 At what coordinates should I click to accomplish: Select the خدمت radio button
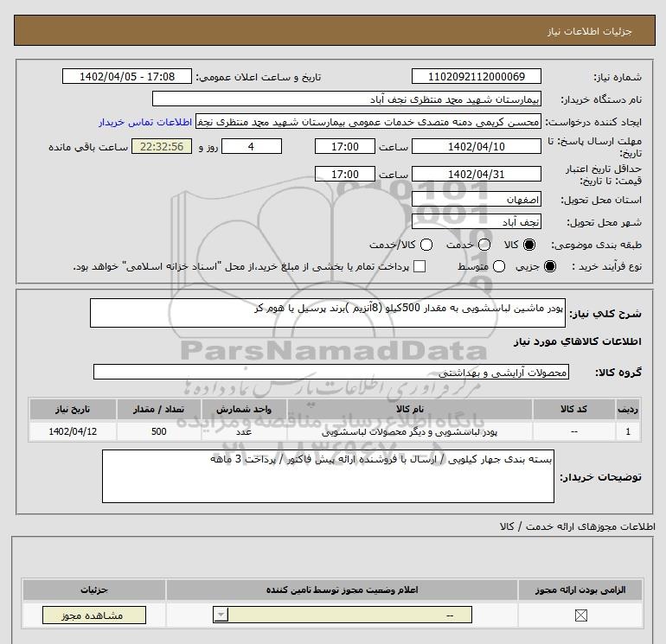click(484, 245)
